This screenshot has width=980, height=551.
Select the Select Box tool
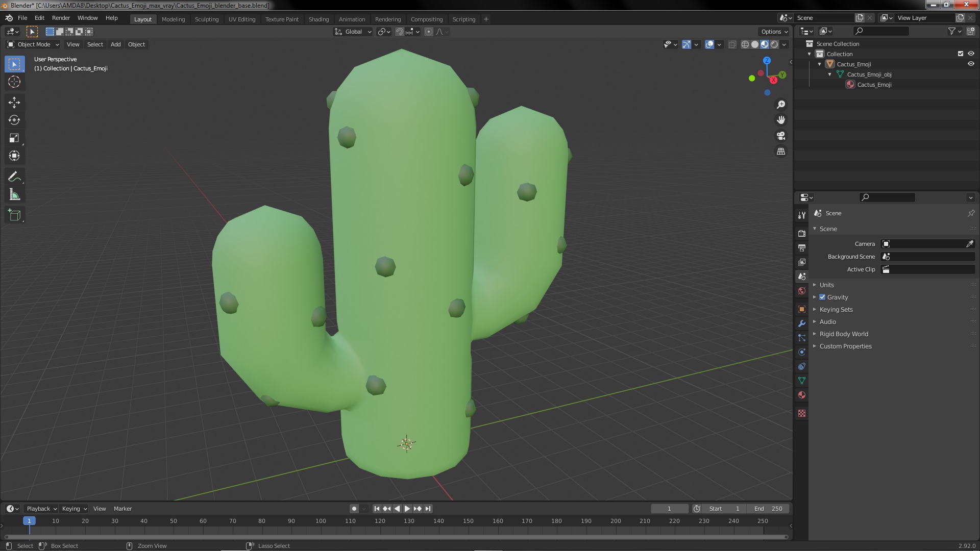(x=14, y=64)
